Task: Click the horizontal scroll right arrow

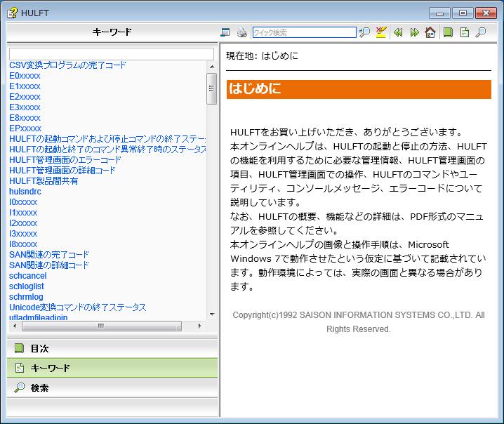Action: click(x=199, y=326)
